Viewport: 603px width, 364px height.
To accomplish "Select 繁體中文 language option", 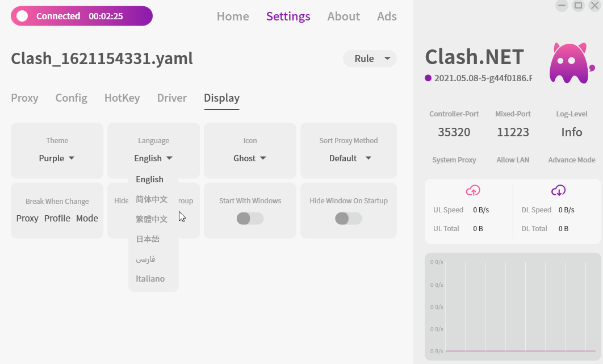I will (x=152, y=219).
